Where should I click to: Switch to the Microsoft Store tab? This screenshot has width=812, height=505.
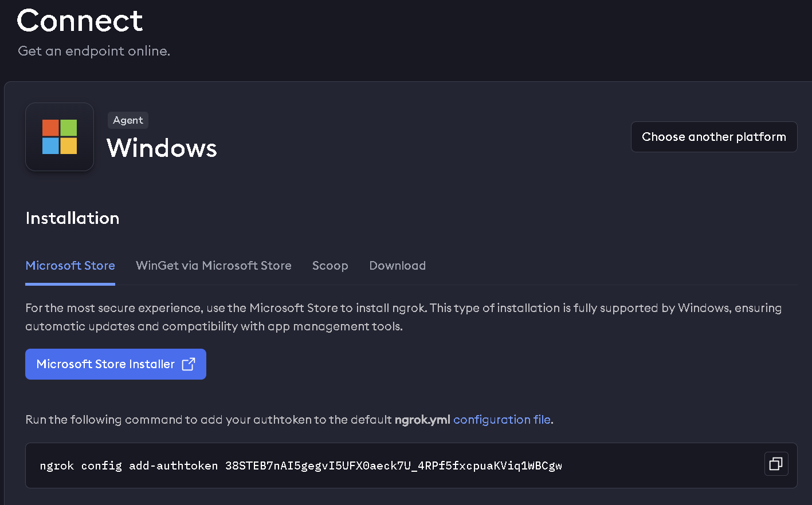coord(70,266)
